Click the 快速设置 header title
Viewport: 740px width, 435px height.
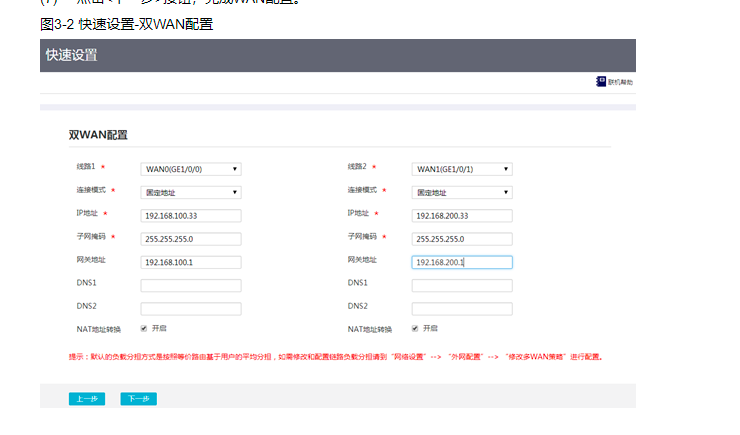71,55
